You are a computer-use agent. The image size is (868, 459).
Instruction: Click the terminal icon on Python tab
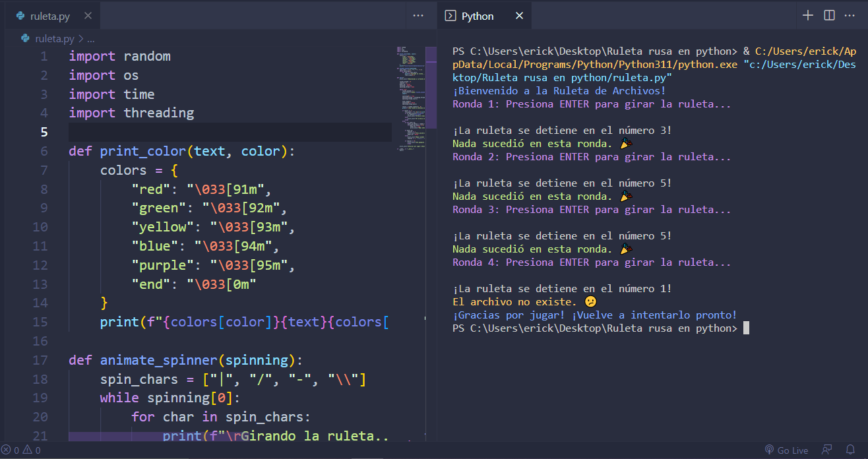pos(450,16)
